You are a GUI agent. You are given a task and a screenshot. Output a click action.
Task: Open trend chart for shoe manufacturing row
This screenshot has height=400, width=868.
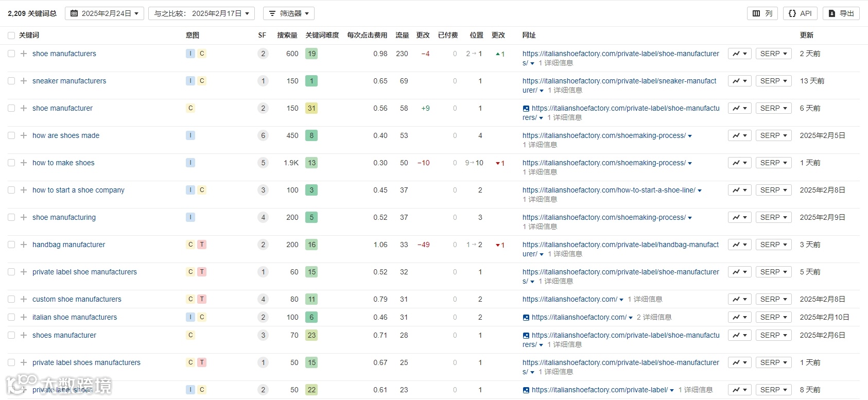coord(740,217)
